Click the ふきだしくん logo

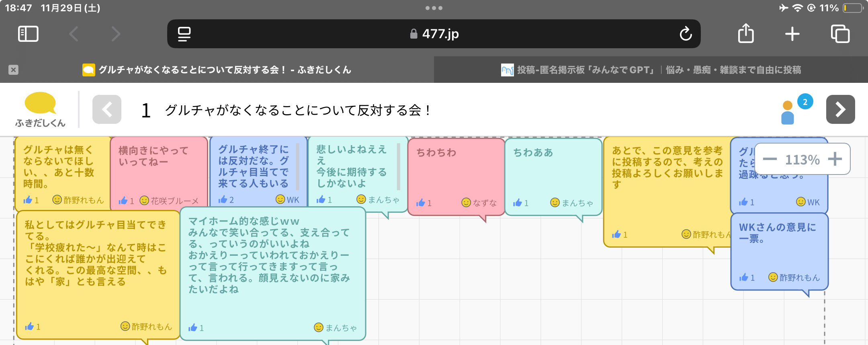coord(40,109)
